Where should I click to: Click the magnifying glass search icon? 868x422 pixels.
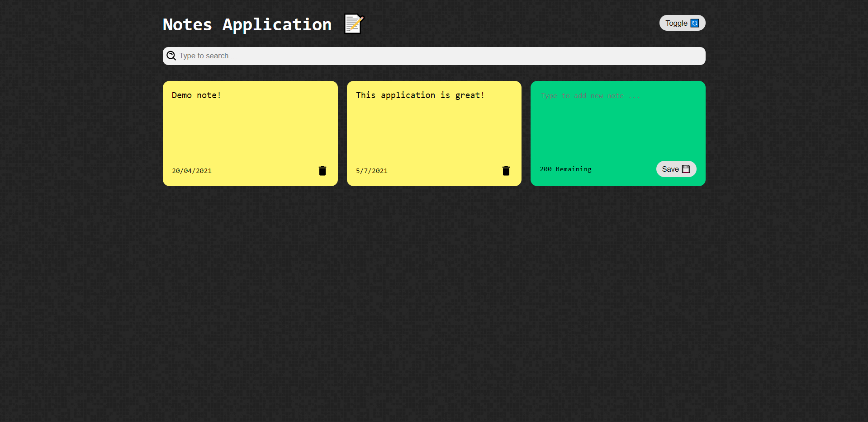(171, 56)
